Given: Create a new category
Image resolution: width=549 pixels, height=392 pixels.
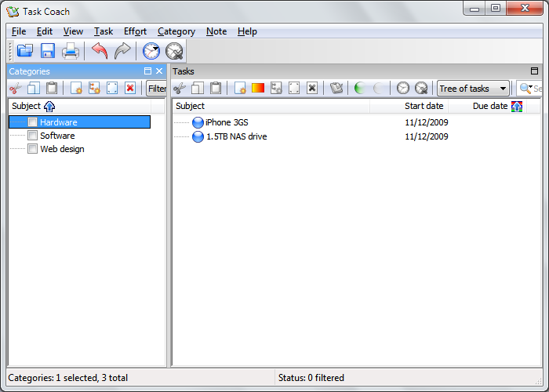Looking at the screenshot, I should pyautogui.click(x=76, y=88).
